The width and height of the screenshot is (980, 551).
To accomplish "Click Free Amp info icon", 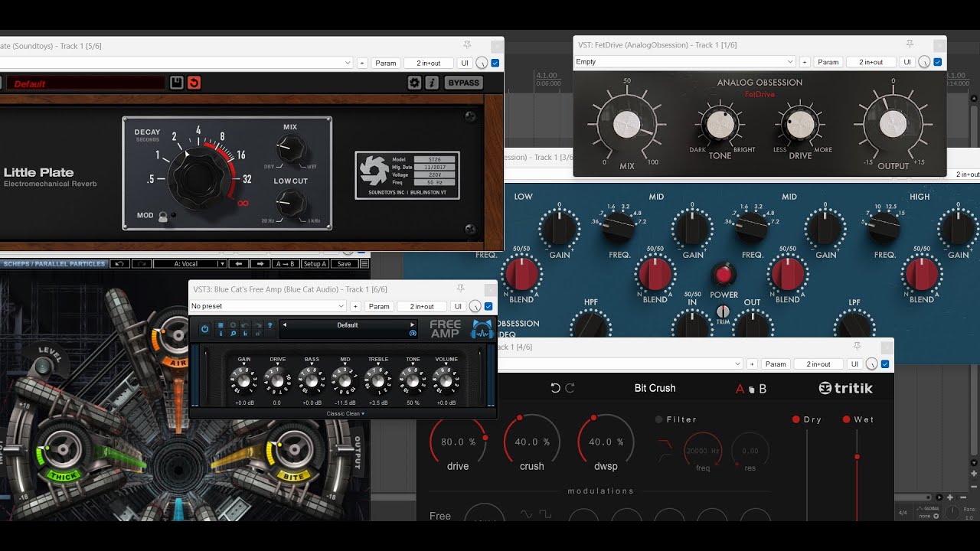I will 220,334.
